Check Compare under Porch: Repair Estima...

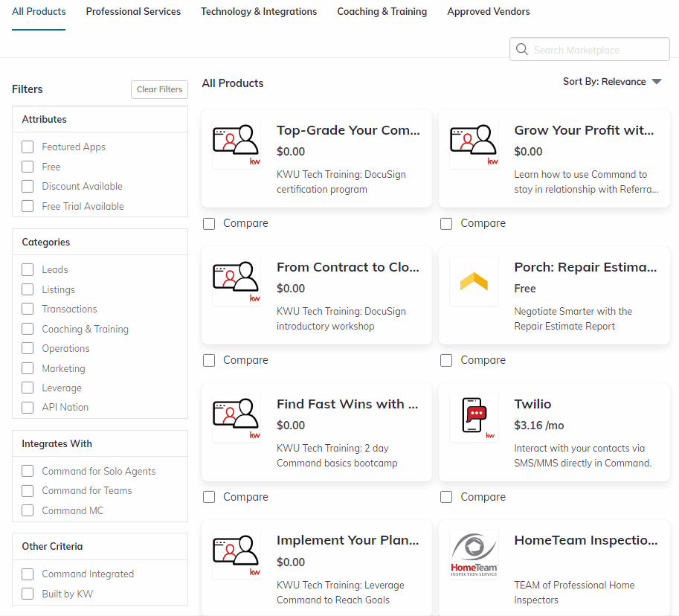tap(446, 360)
